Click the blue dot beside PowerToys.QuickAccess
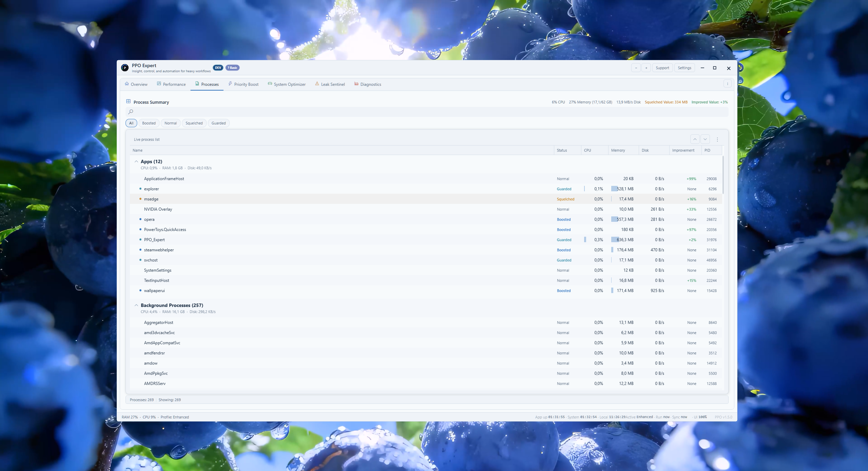The height and width of the screenshot is (471, 868). pyautogui.click(x=140, y=230)
